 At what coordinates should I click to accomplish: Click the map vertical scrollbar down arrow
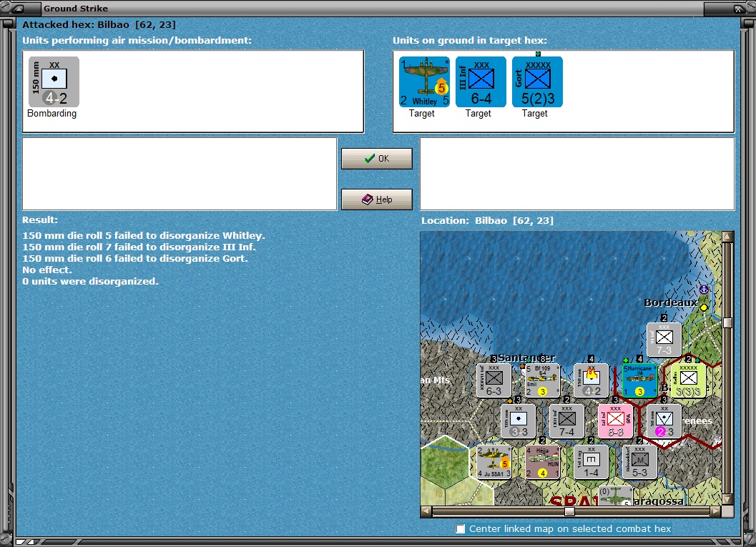pyautogui.click(x=727, y=499)
